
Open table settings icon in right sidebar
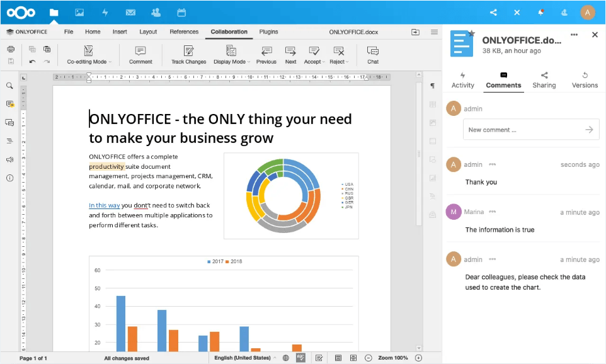433,105
